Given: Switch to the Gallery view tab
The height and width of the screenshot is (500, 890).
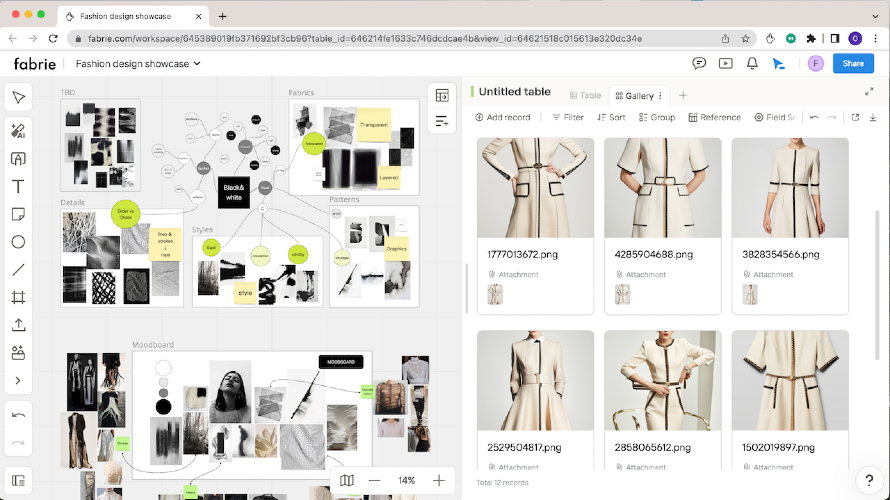Looking at the screenshot, I should point(635,96).
